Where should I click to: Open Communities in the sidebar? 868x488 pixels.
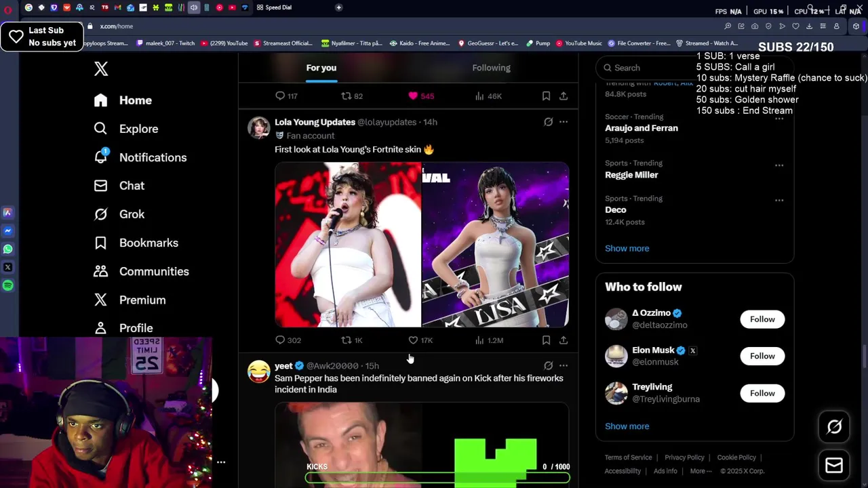(x=141, y=271)
